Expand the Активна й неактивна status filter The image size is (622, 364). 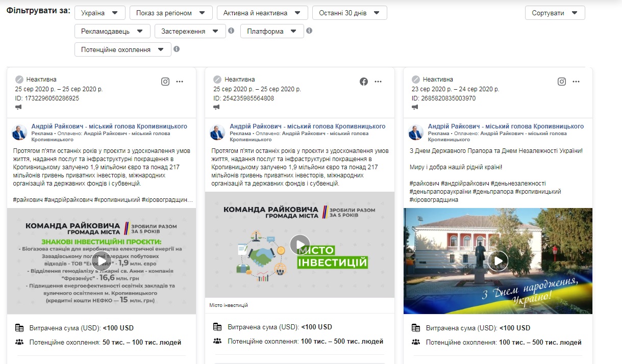[262, 13]
